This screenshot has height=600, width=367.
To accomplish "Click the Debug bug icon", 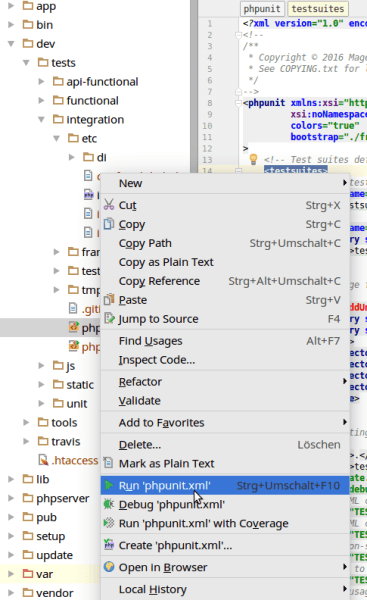I will point(109,504).
